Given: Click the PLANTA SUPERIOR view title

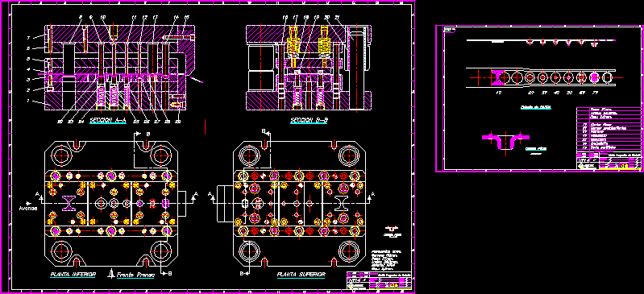Looking at the screenshot, I should [301, 275].
